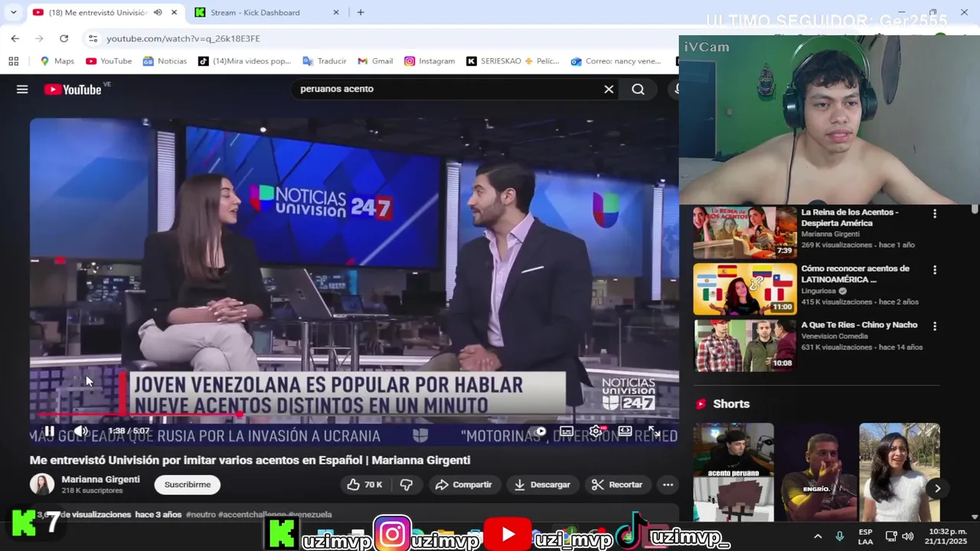The image size is (980, 551).
Task: Open the Maps bookmark
Action: point(57,61)
